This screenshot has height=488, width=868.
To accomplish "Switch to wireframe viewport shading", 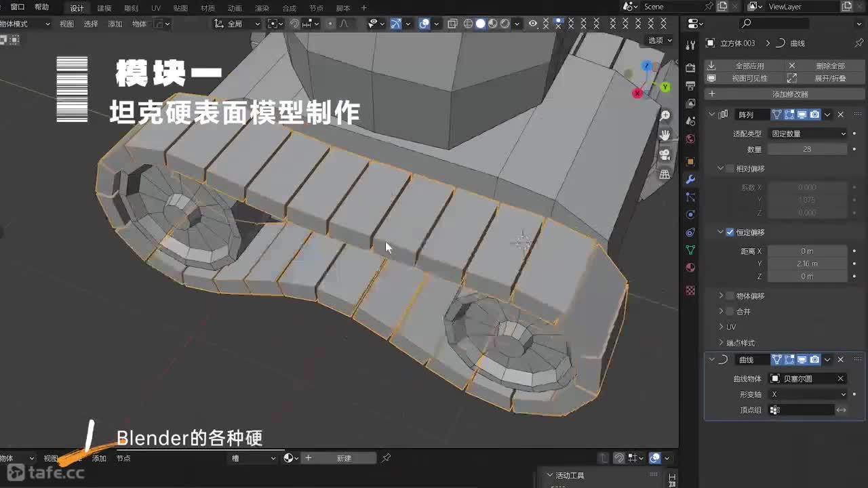I will [x=468, y=24].
